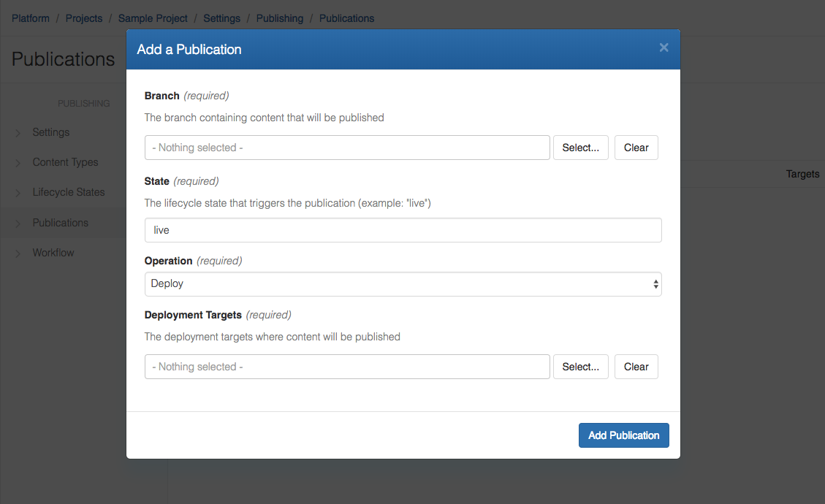Screen dimensions: 825x504
Task: Click the Branch input field
Action: (347, 148)
